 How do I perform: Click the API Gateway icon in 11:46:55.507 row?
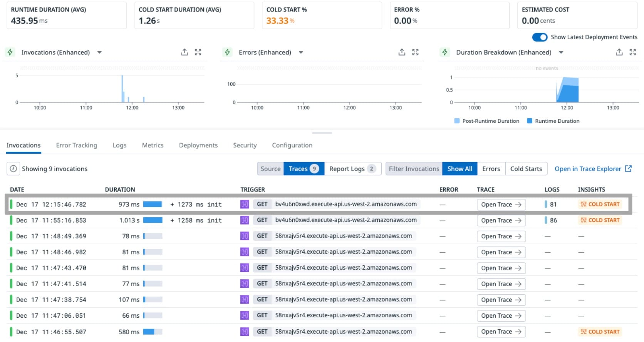[245, 332]
